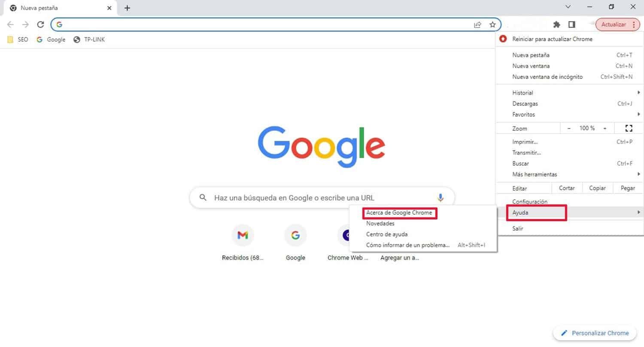Open a new tab with plus button

127,8
